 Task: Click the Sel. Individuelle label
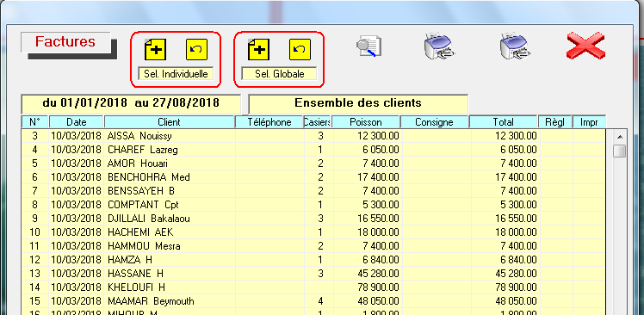(176, 74)
